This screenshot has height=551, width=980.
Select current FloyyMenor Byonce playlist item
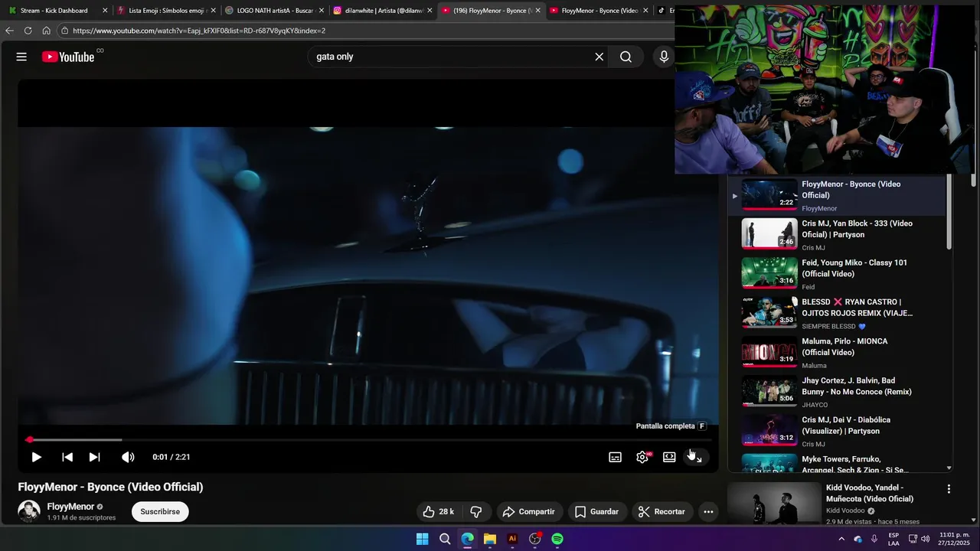click(x=838, y=195)
